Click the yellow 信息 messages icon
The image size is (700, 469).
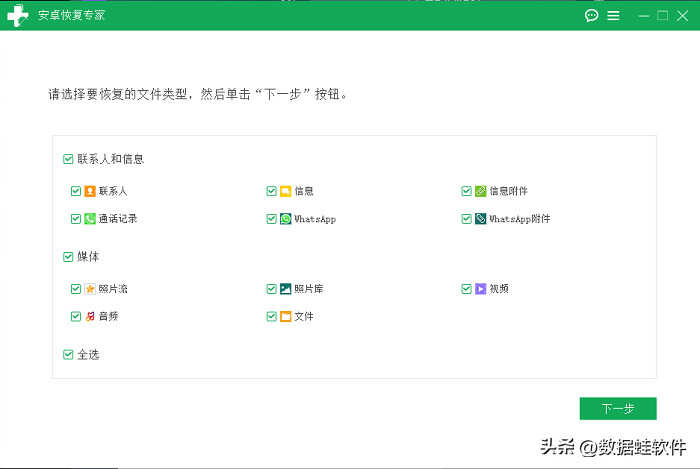click(x=285, y=191)
